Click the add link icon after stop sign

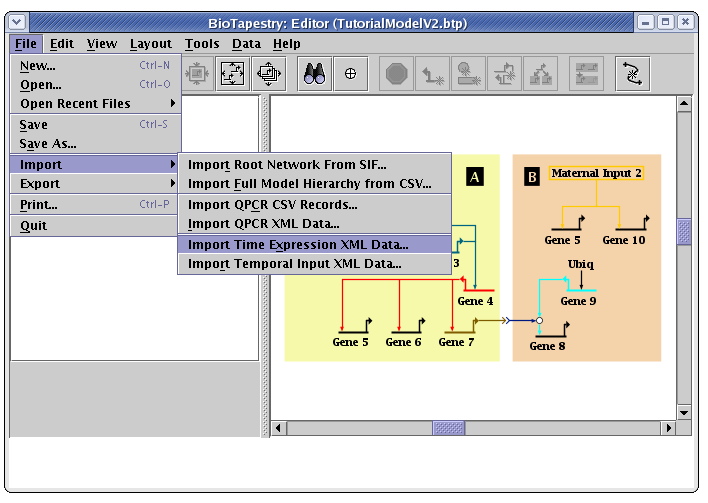tap(432, 73)
